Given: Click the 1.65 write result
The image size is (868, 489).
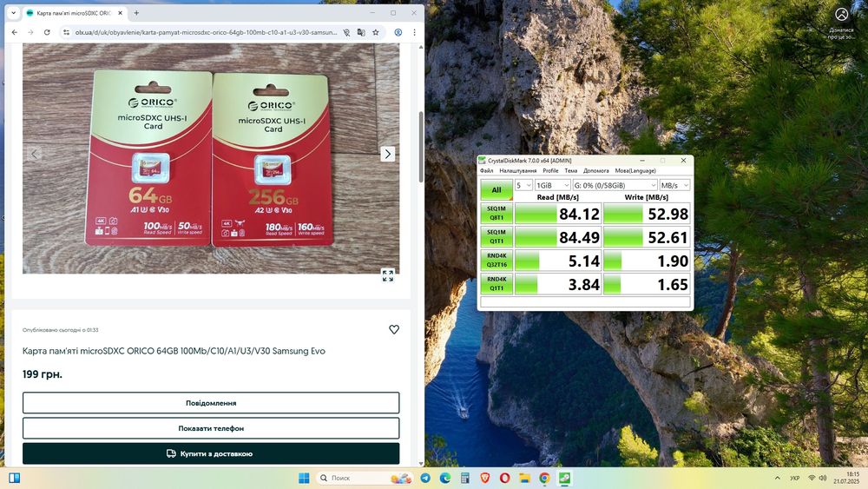Looking at the screenshot, I should coord(647,283).
